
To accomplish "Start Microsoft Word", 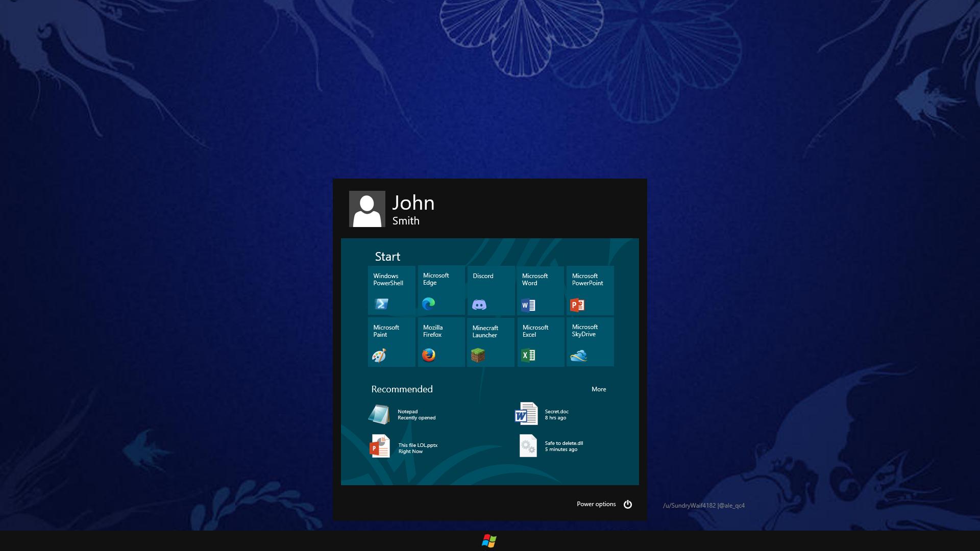I will 540,290.
